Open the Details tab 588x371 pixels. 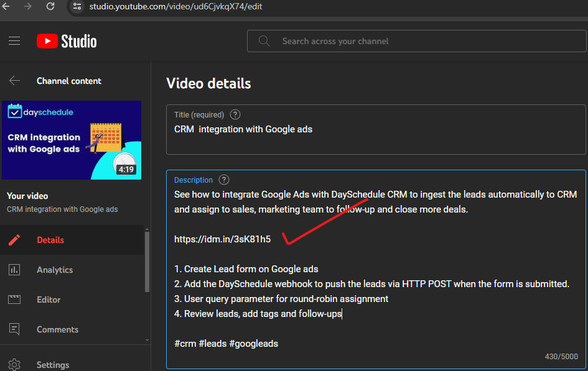coord(72,240)
